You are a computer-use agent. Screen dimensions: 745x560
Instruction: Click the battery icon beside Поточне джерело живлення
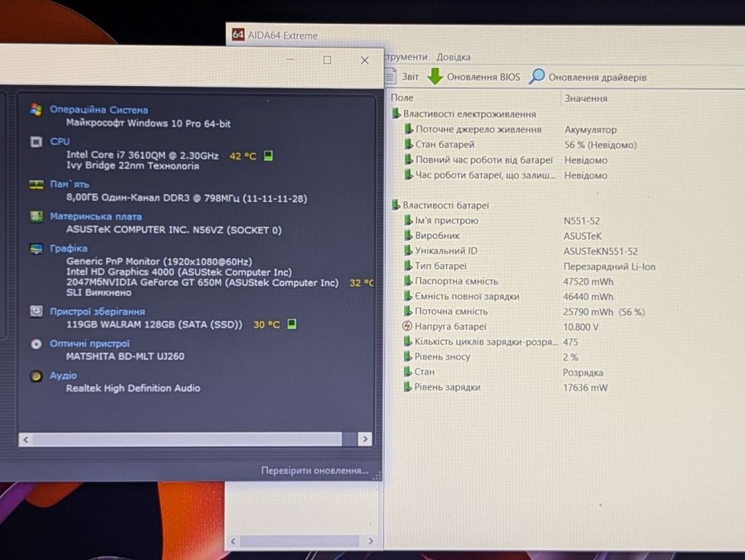408,129
